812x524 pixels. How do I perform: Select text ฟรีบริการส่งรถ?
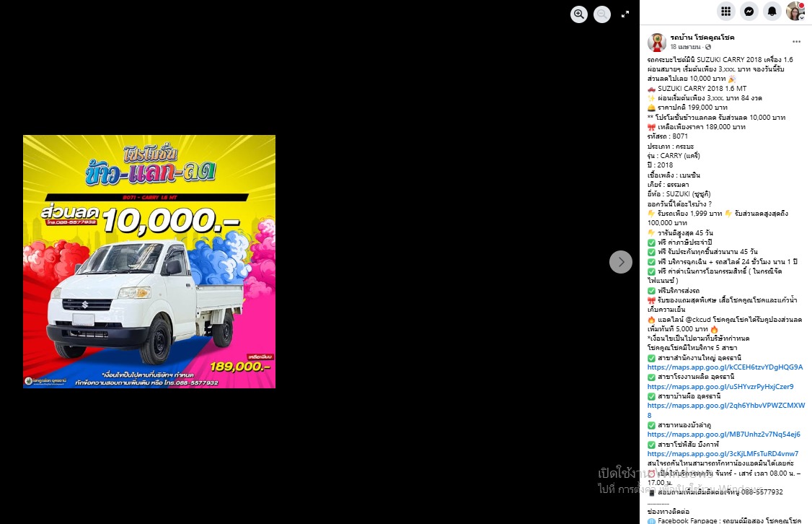(679, 290)
